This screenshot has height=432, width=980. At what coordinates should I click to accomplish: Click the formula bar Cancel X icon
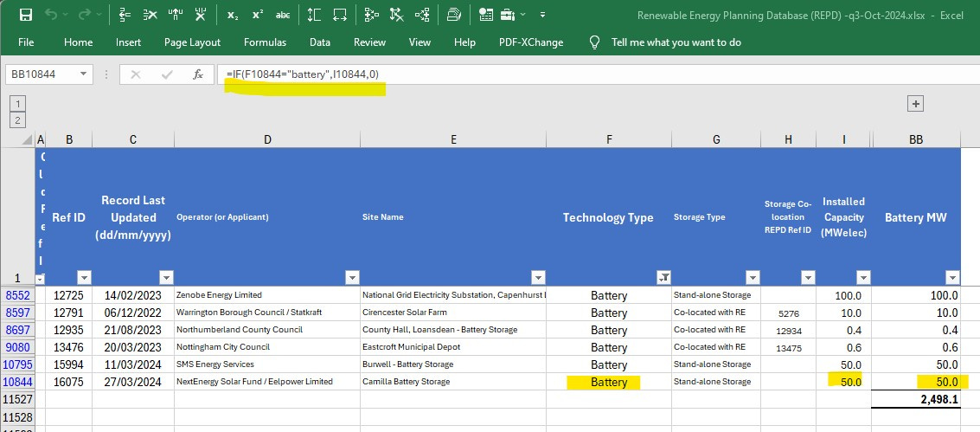click(x=136, y=74)
